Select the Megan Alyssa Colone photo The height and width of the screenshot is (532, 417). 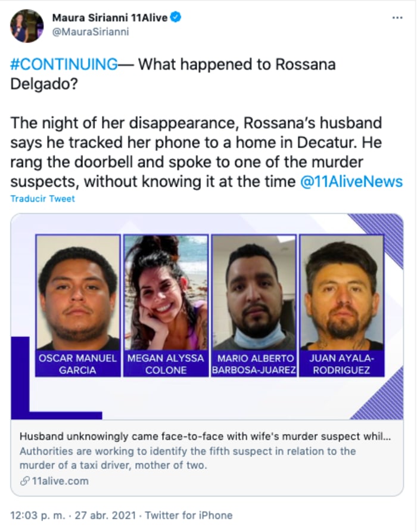click(x=166, y=293)
